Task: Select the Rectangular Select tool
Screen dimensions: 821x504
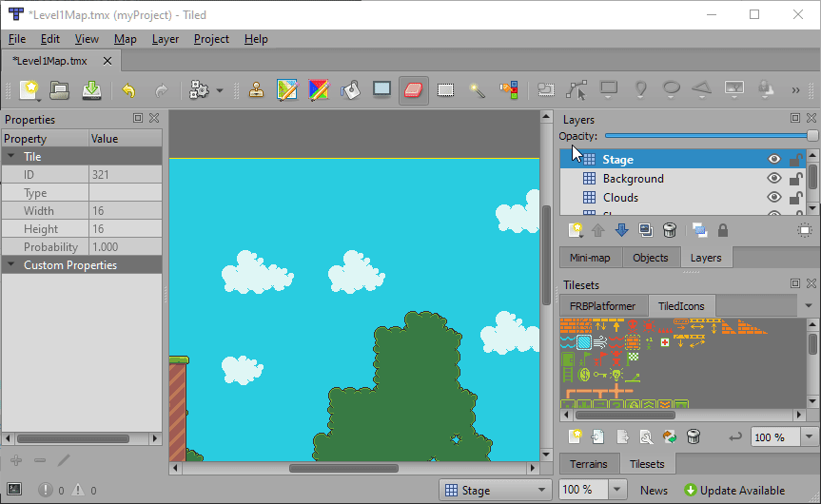Action: tap(445, 90)
